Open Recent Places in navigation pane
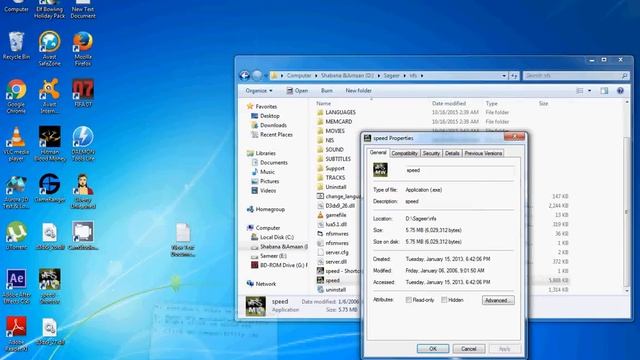 click(271, 135)
